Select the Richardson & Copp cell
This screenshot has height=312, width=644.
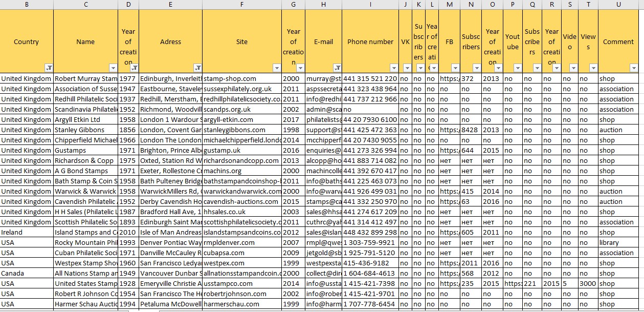pos(85,161)
